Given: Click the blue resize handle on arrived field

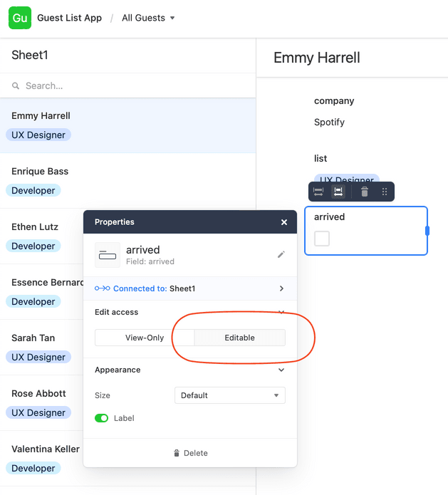Looking at the screenshot, I should tap(427, 231).
